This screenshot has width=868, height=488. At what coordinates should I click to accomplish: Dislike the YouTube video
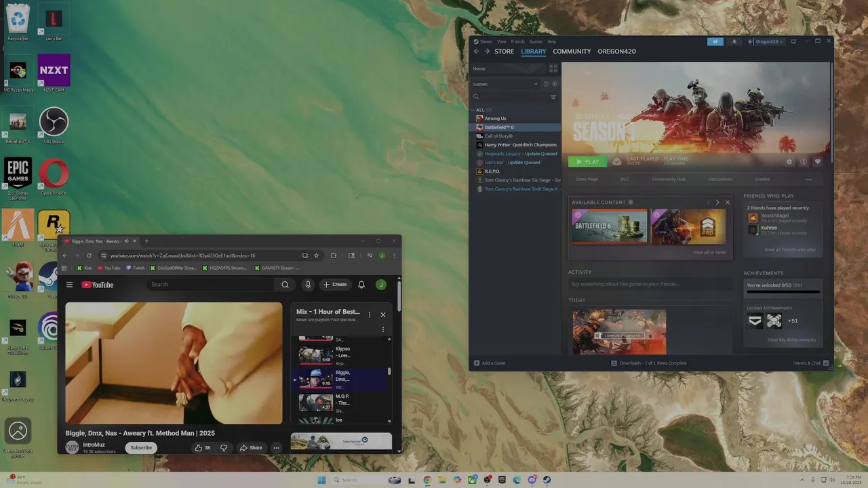(x=224, y=448)
